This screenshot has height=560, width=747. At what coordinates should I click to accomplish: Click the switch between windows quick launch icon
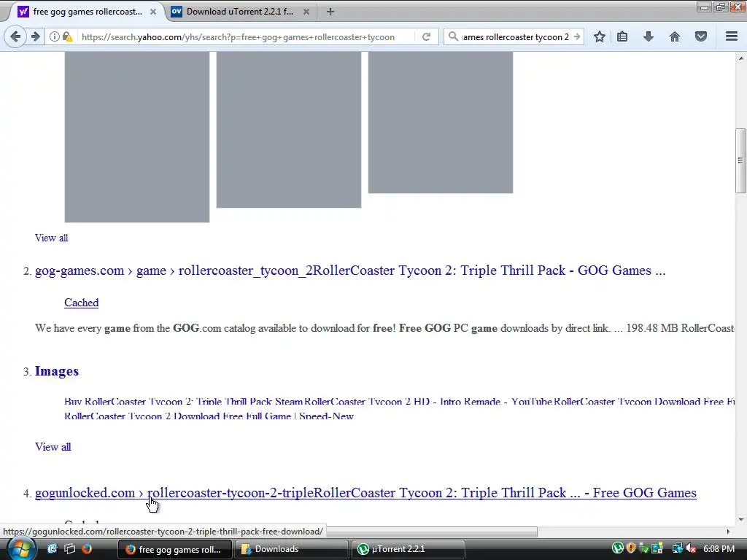[x=69, y=549]
